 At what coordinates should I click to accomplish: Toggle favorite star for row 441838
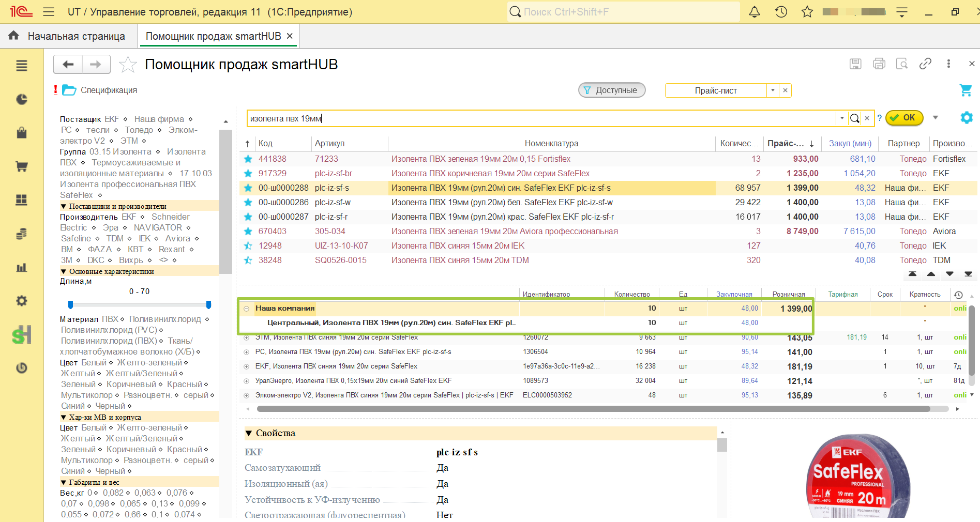click(248, 159)
